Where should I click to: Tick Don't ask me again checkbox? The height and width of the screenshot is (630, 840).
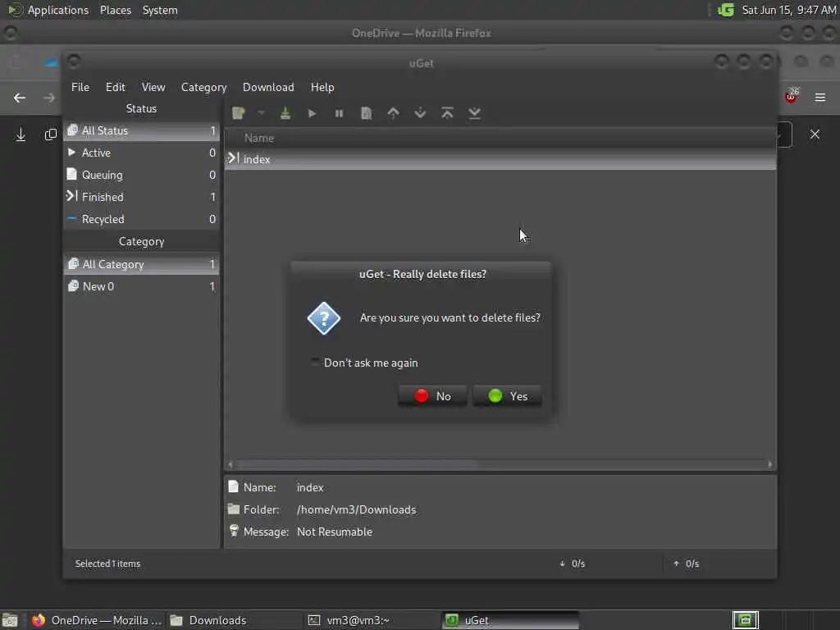click(x=315, y=363)
